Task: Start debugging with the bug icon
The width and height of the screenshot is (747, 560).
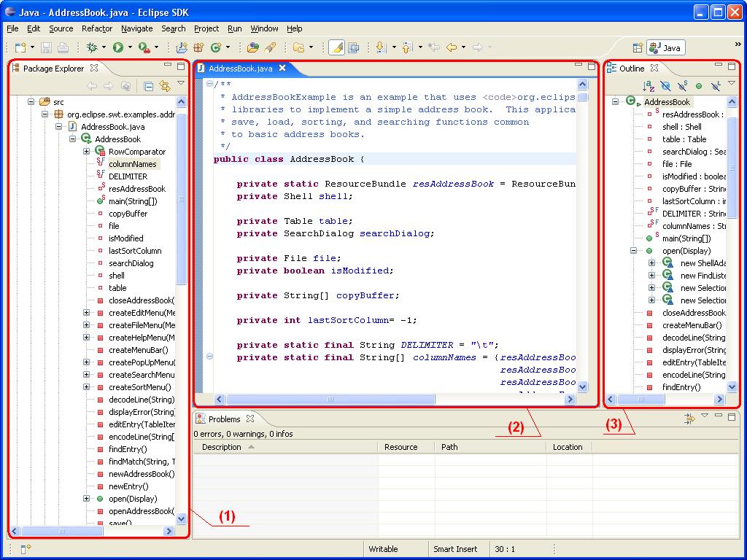Action: 92,47
